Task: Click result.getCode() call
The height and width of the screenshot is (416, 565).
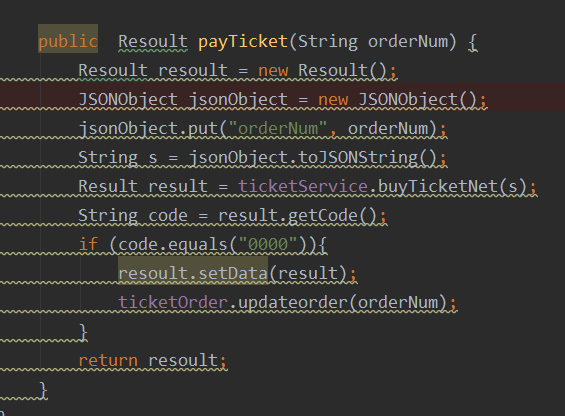Action: (x=297, y=216)
